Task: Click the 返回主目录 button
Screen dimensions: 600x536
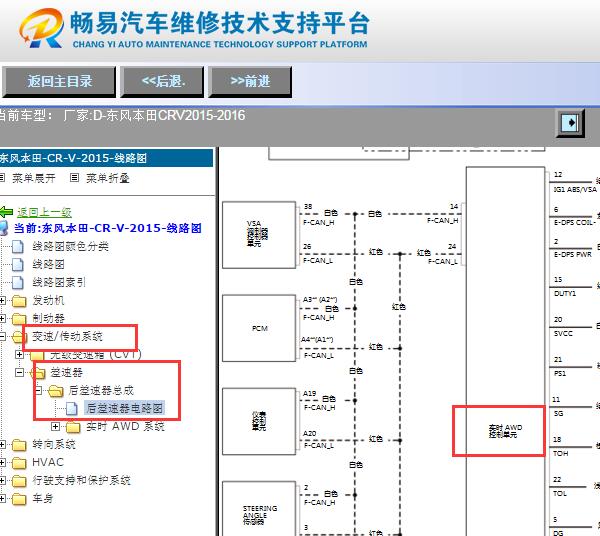Action: (59, 81)
